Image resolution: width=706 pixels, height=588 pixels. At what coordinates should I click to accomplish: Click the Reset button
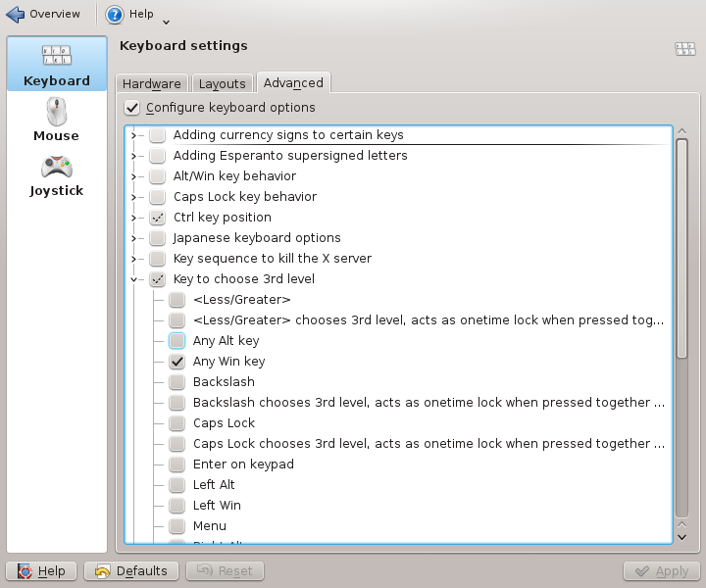point(225,571)
